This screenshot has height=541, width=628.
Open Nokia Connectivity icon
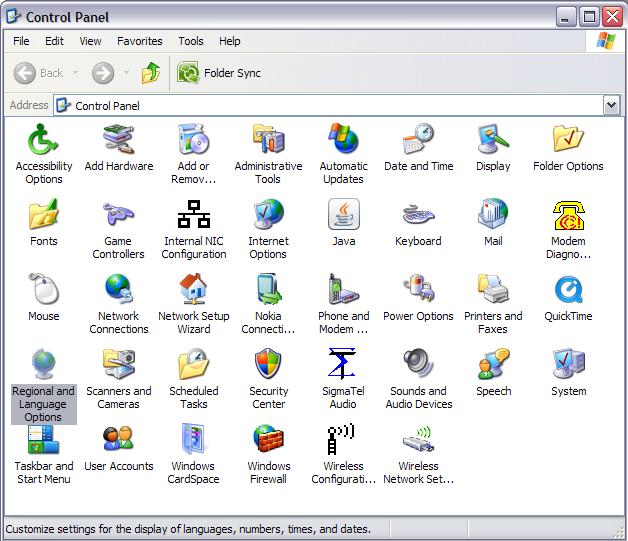click(x=269, y=289)
